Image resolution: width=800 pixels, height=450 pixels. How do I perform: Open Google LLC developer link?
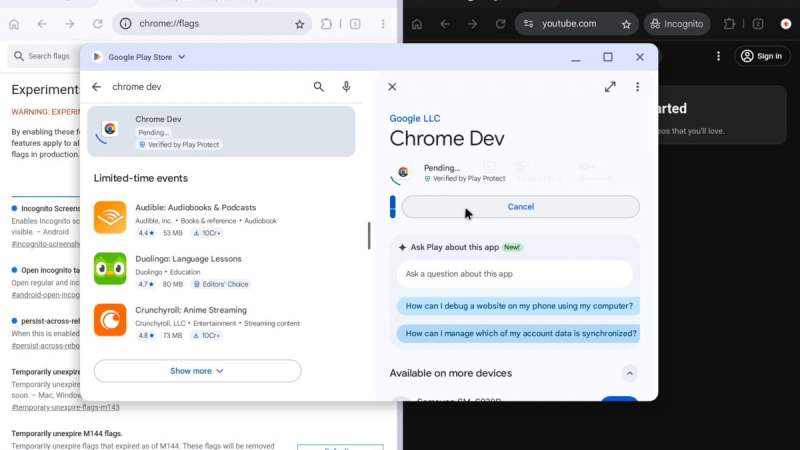point(415,118)
